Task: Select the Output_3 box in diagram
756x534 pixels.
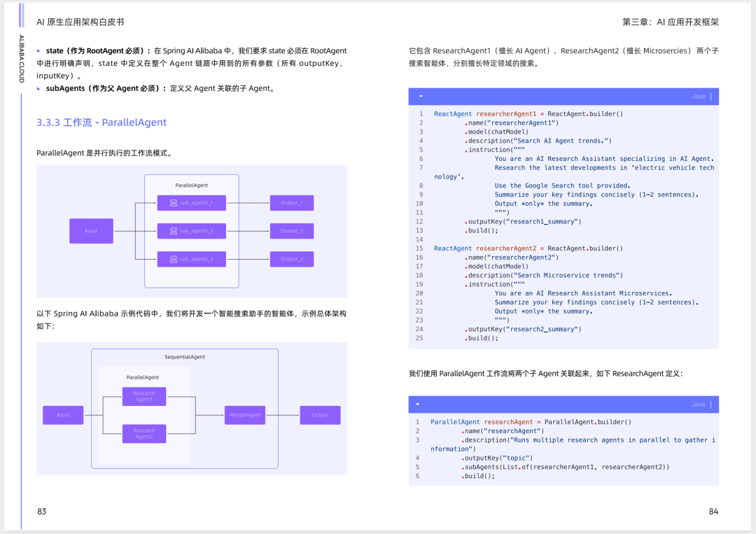Action: click(292, 259)
